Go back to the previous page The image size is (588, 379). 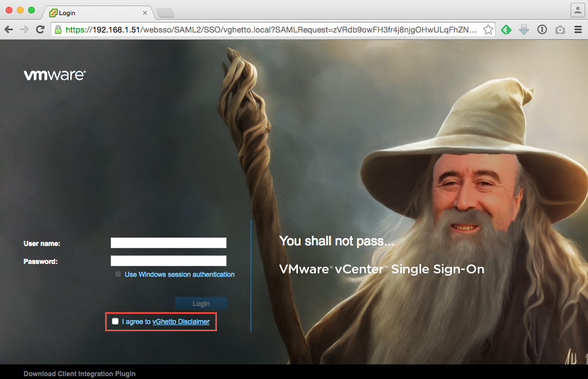click(8, 30)
